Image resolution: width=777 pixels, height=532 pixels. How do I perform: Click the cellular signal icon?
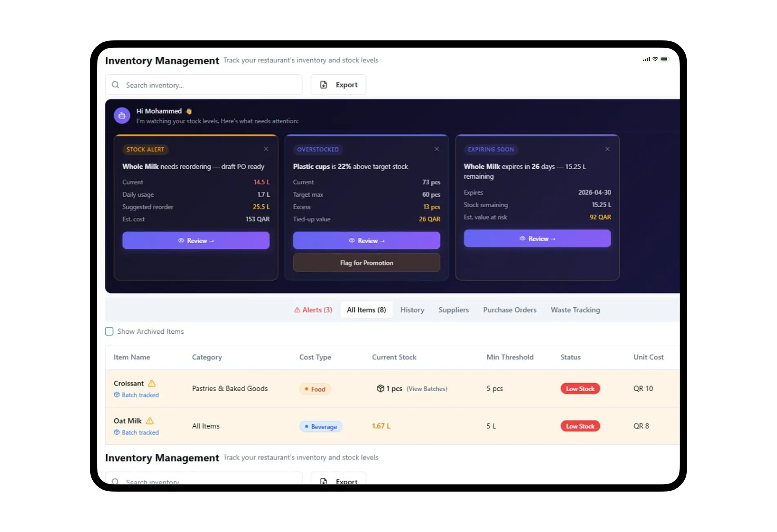(646, 60)
